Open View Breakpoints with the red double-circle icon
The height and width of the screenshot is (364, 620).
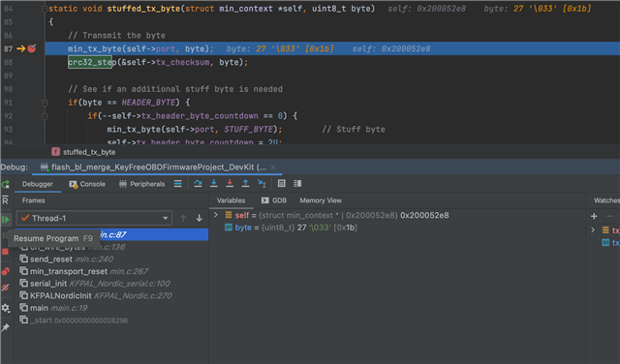pos(6,271)
